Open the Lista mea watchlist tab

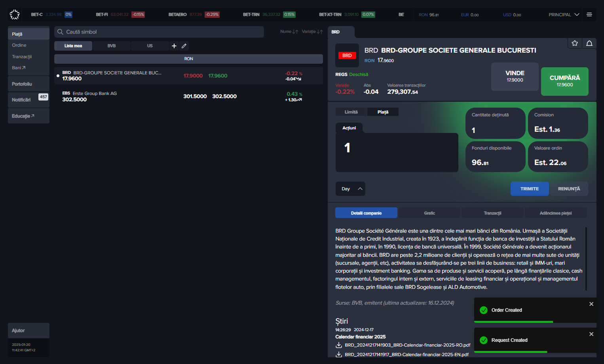pos(73,46)
